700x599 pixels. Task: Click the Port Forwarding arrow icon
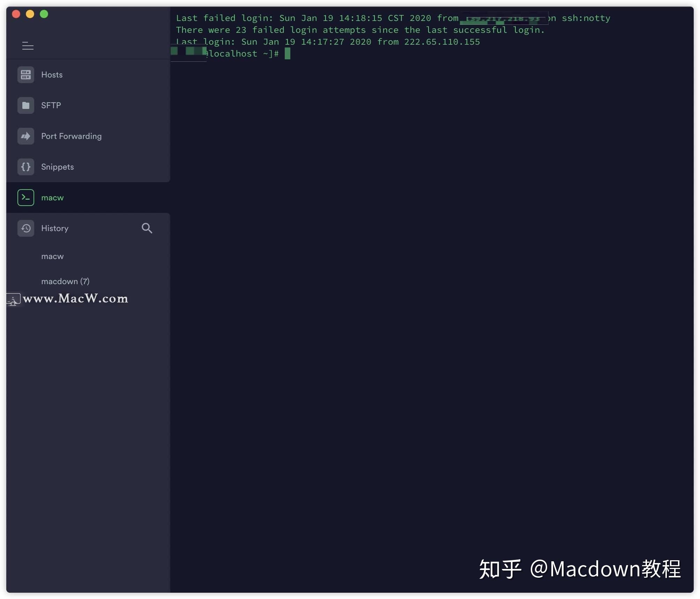click(26, 136)
